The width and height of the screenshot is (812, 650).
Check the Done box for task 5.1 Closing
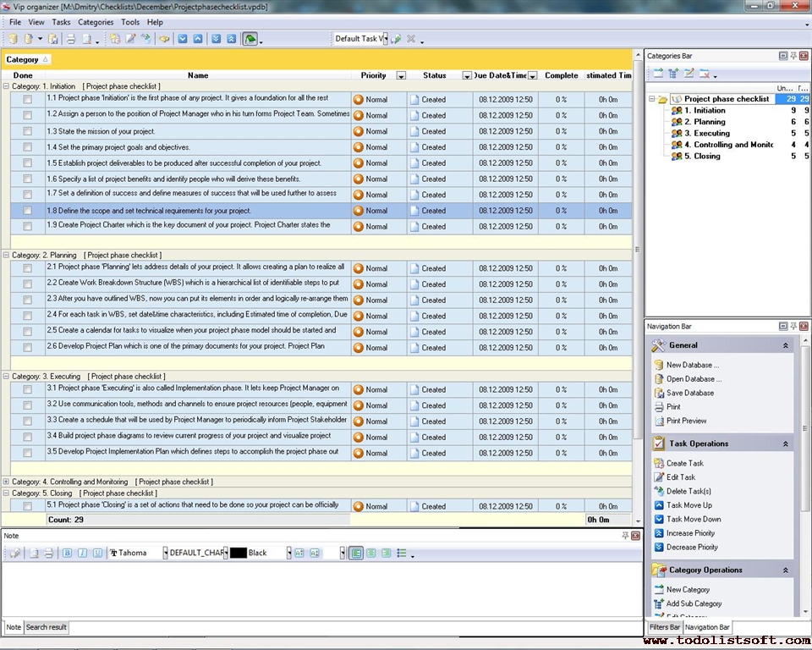pyautogui.click(x=27, y=505)
